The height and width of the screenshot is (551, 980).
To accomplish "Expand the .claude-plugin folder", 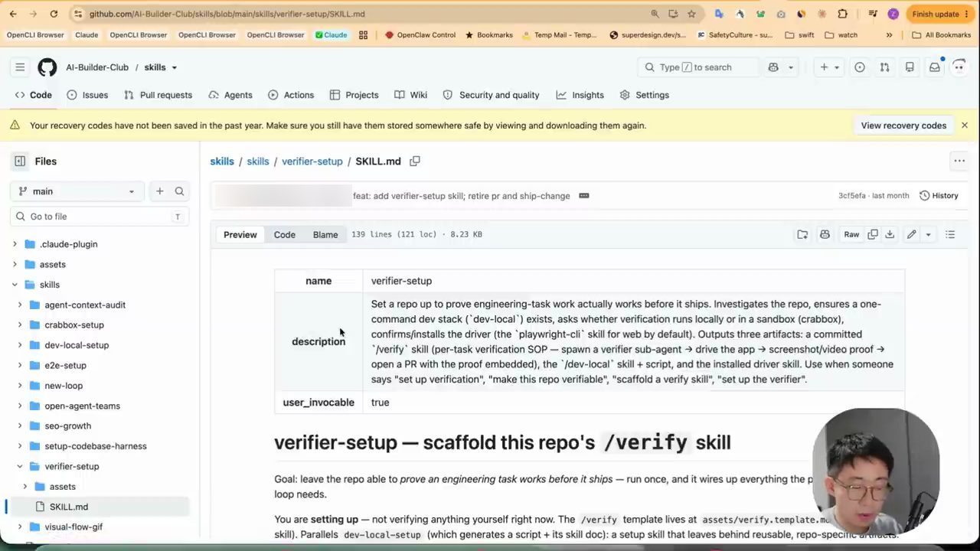I will pyautogui.click(x=15, y=244).
